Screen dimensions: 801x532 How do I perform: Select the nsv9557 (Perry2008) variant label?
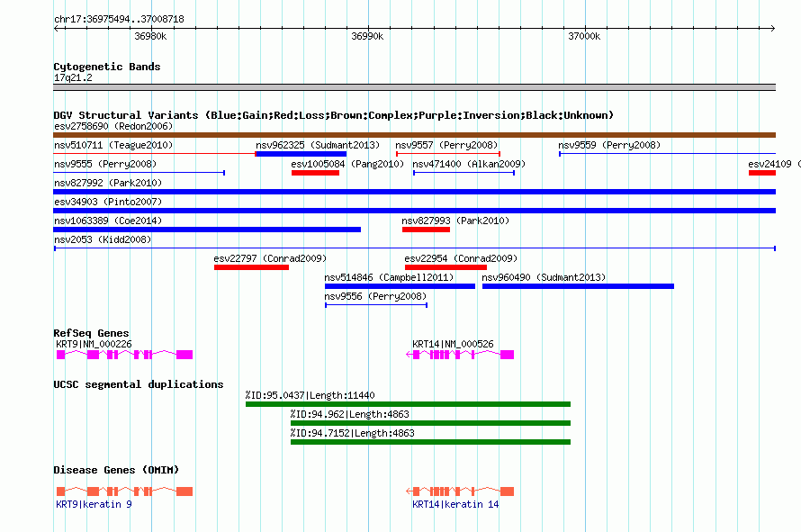[x=446, y=145]
